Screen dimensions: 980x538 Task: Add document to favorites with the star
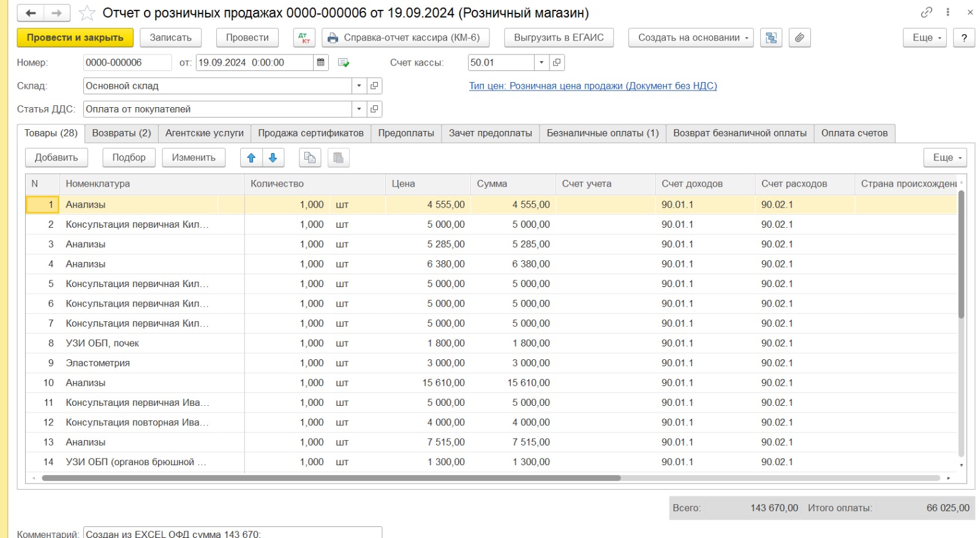pyautogui.click(x=88, y=13)
